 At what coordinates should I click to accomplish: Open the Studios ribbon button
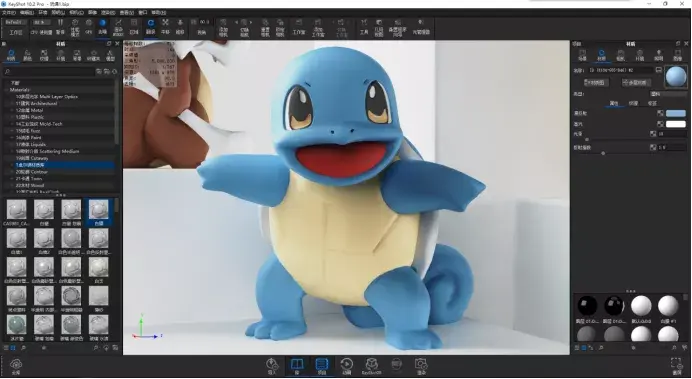click(x=299, y=26)
